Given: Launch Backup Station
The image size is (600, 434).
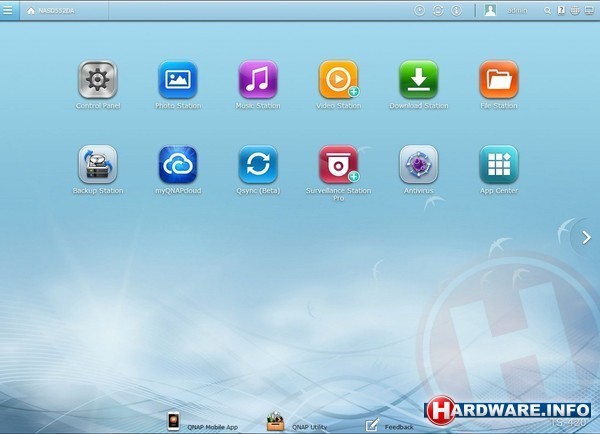Looking at the screenshot, I should pyautogui.click(x=98, y=164).
